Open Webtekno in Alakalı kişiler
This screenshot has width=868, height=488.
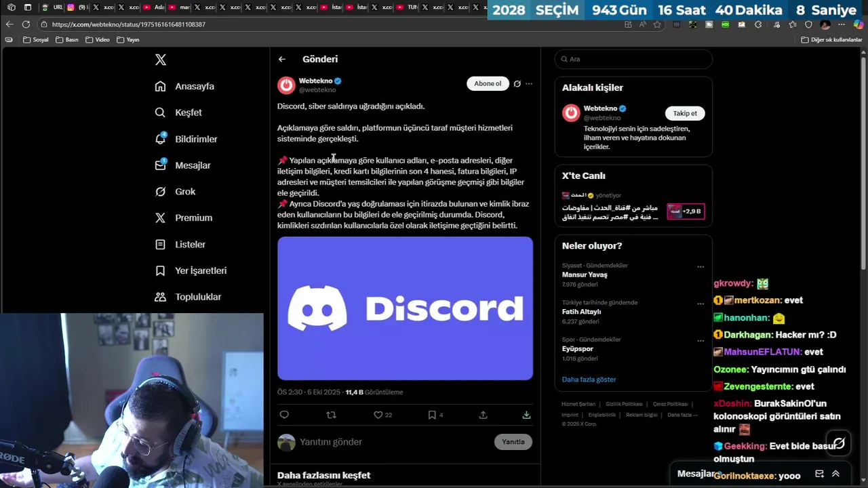tap(601, 108)
